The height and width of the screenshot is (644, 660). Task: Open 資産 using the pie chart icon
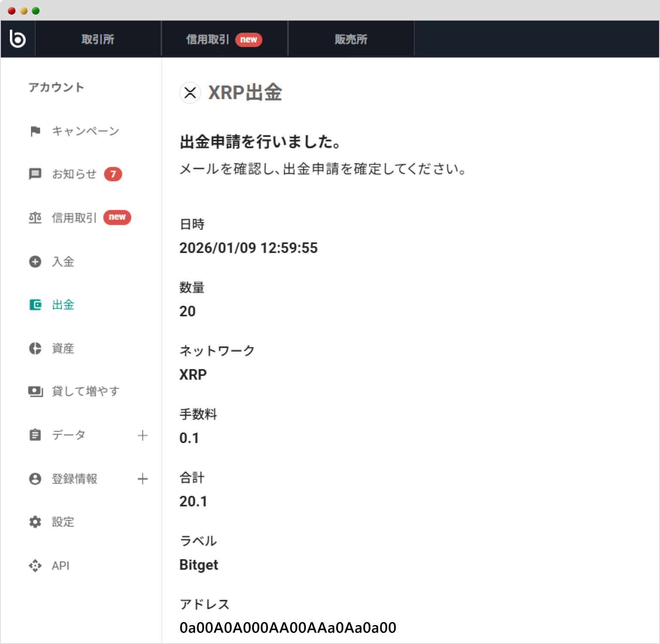tap(35, 348)
